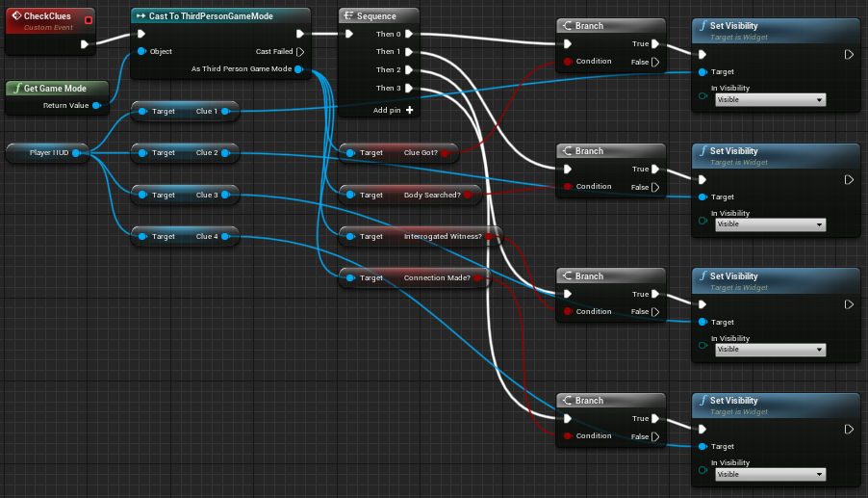Viewport: 868px width, 498px height.
Task: Expand In Visibility dropdown on second Set Visibility node
Action: tap(770, 224)
